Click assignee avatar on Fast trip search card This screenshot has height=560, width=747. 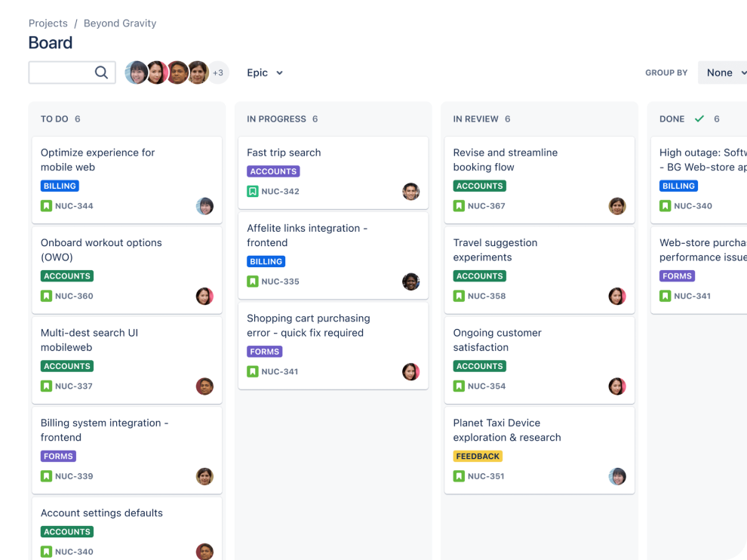410,192
